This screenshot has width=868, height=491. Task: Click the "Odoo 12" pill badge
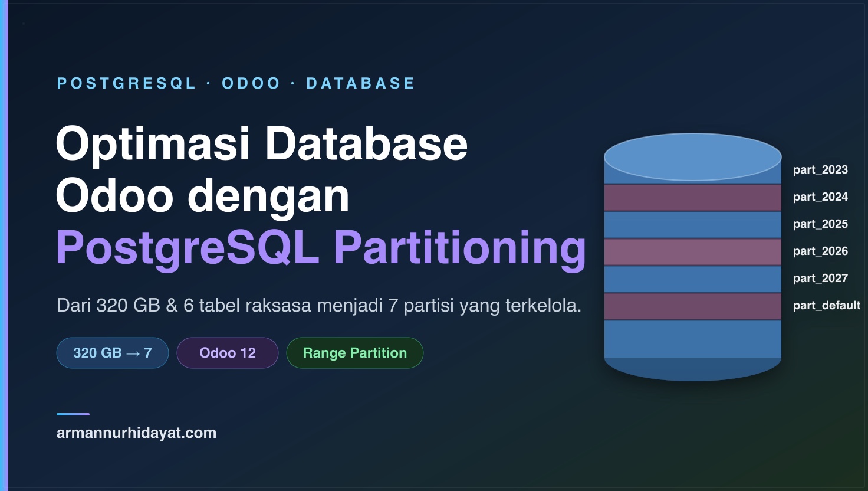228,353
